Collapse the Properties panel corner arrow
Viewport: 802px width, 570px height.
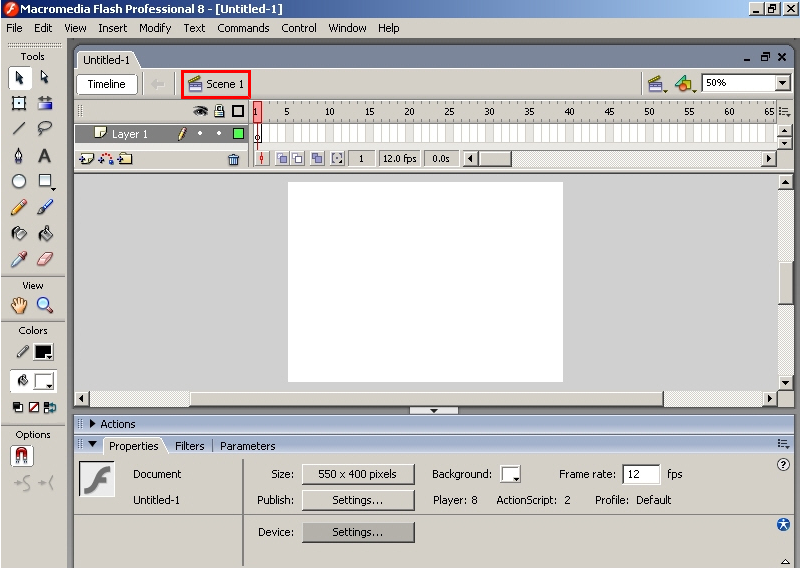tap(785, 561)
